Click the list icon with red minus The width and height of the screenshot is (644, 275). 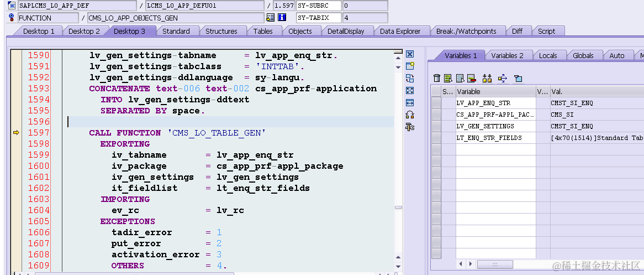(x=471, y=78)
